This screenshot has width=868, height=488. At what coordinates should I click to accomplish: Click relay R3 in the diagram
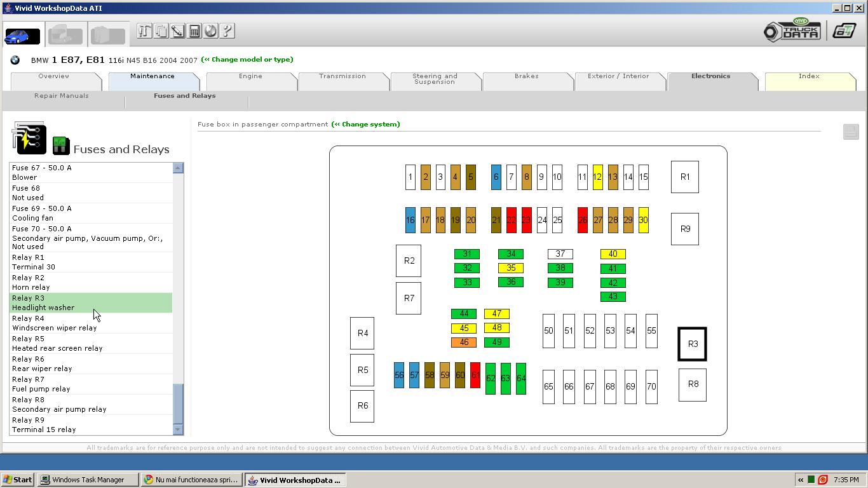click(x=693, y=344)
